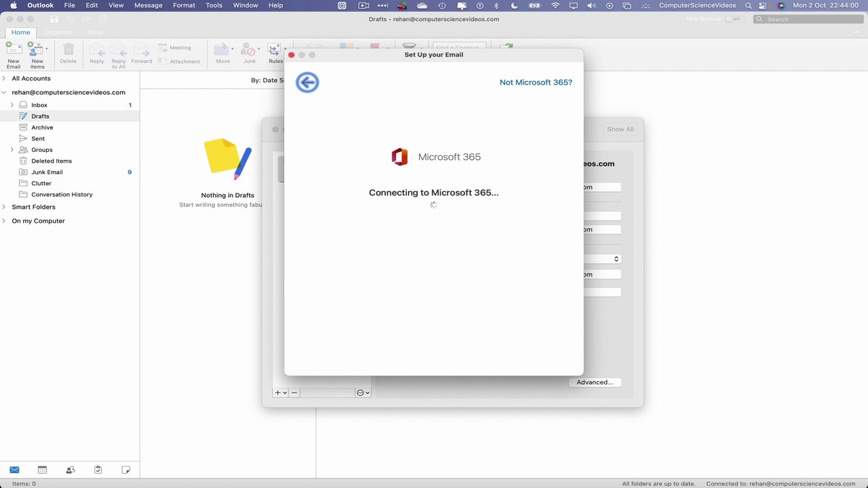Open the Bluetooth menu bar icon
Screen dimensions: 868x488
pyautogui.click(x=496, y=5)
